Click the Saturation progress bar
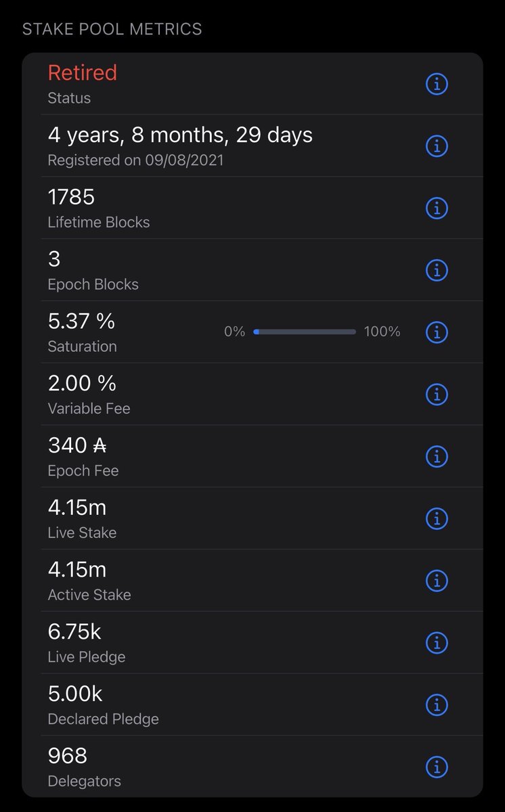The width and height of the screenshot is (505, 812). click(x=305, y=332)
